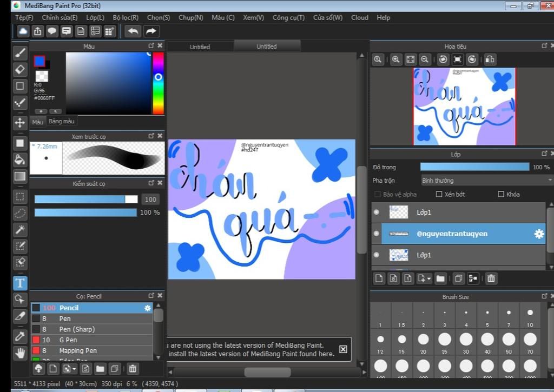The width and height of the screenshot is (554, 392).
Task: Duplicate the selected layer
Action: click(458, 278)
